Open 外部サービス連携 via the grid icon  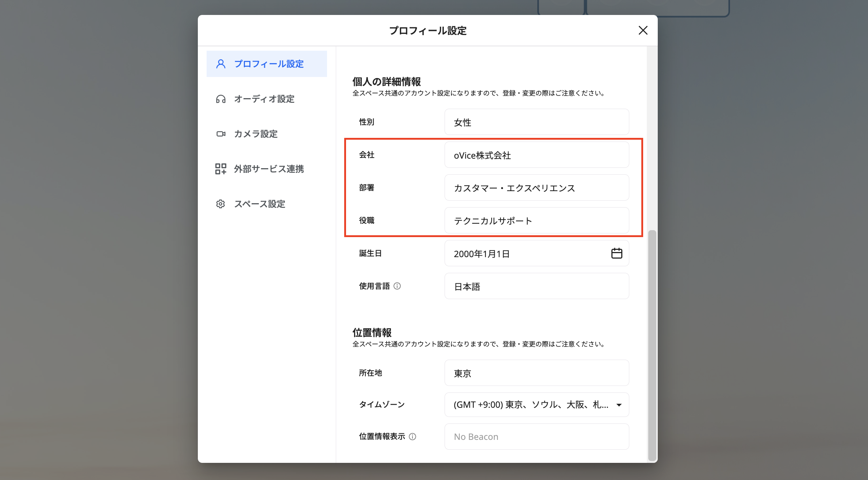coord(221,169)
